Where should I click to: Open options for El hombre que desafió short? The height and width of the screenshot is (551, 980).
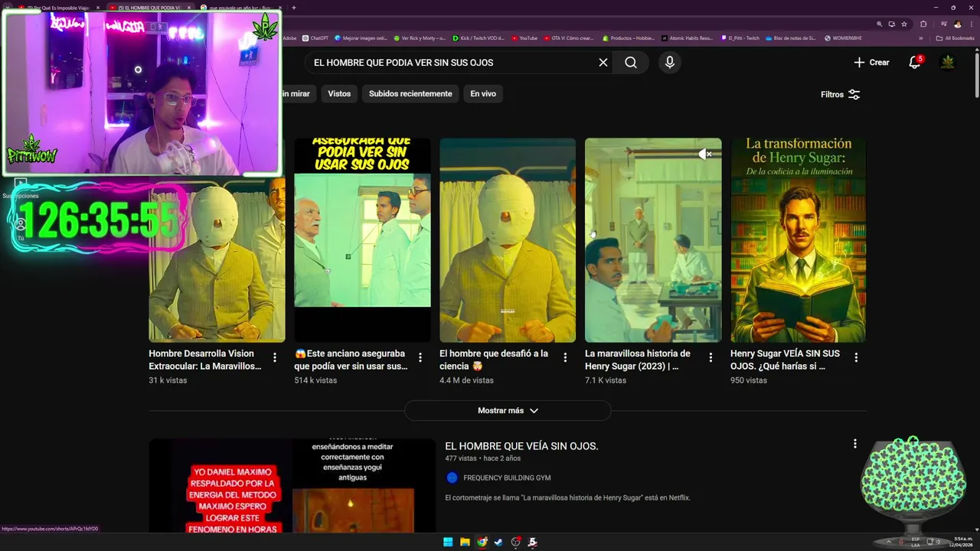pos(565,357)
